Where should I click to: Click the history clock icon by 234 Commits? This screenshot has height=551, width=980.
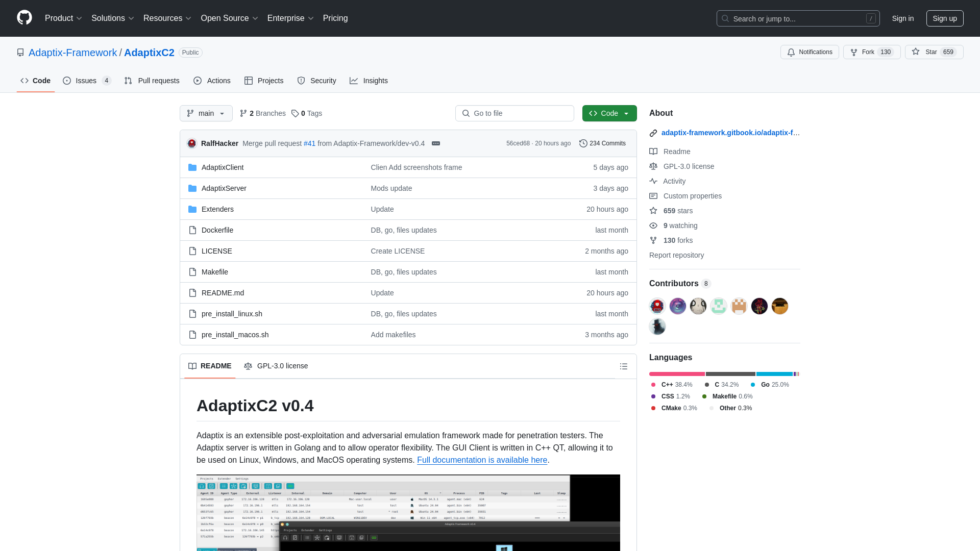click(x=583, y=143)
